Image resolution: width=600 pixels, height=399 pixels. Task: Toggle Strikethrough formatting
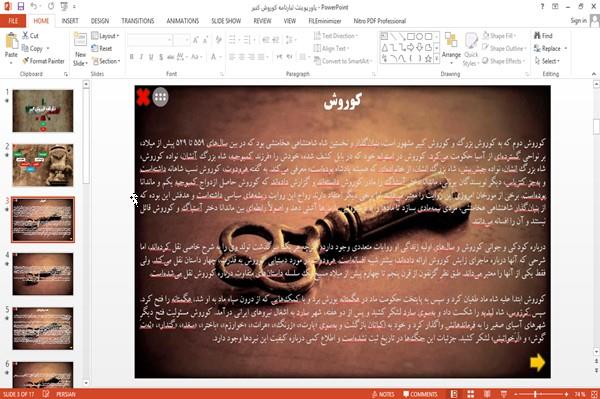(170, 57)
